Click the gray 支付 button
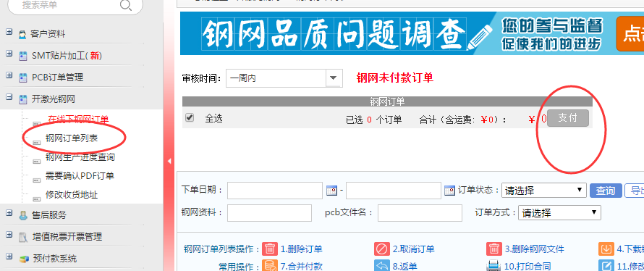 pos(567,118)
